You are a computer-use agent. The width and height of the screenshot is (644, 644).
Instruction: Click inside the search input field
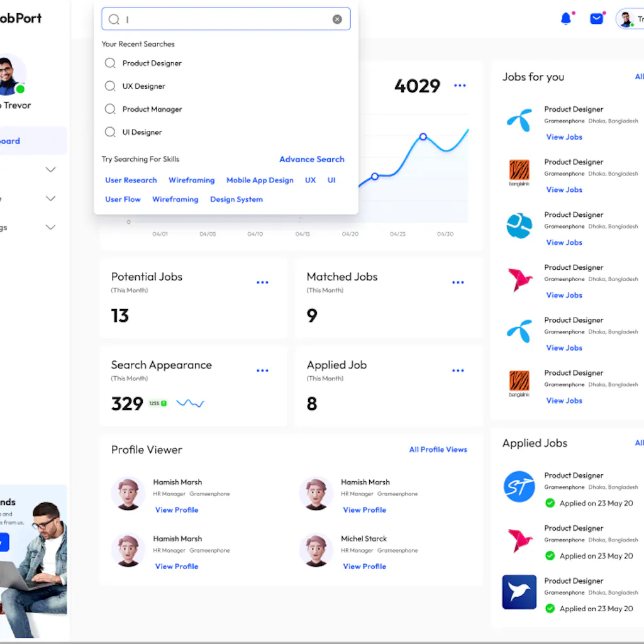pyautogui.click(x=226, y=19)
